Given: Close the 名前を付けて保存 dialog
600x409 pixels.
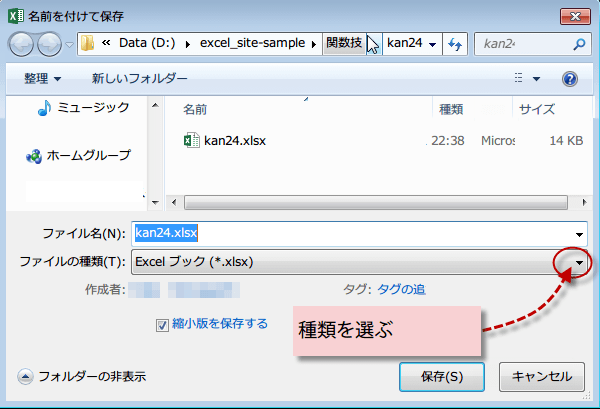Looking at the screenshot, I should 575,16.
